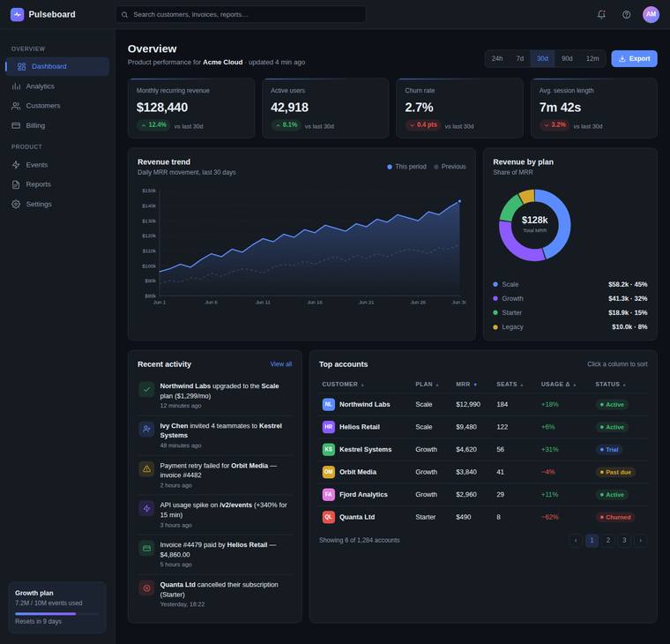Select the 12m time range
The width and height of the screenshot is (670, 644).
[592, 58]
